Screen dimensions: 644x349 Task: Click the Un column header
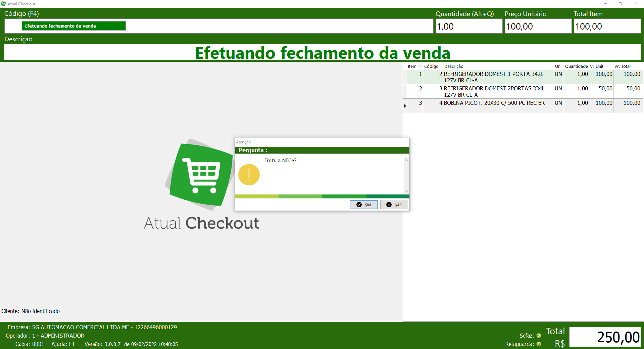pyautogui.click(x=559, y=66)
